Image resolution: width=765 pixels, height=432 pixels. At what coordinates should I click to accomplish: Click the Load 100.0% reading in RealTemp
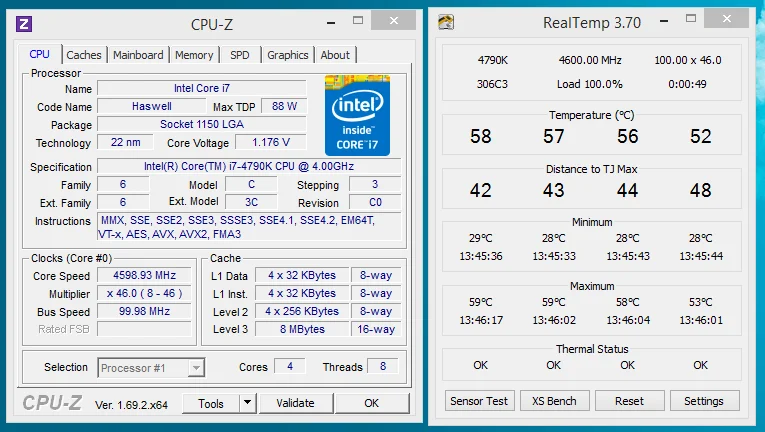click(x=590, y=84)
